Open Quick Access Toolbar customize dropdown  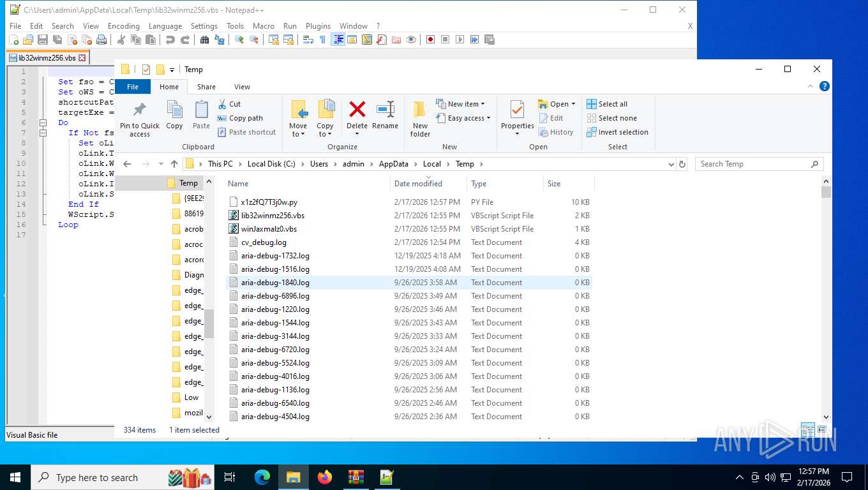tap(172, 70)
